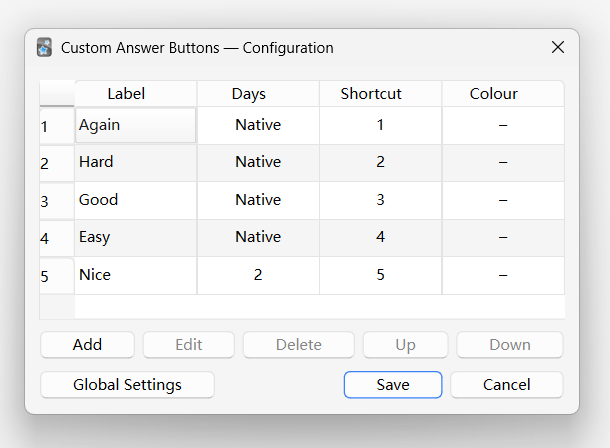Click row header number 5
The height and width of the screenshot is (448, 610).
57,276
